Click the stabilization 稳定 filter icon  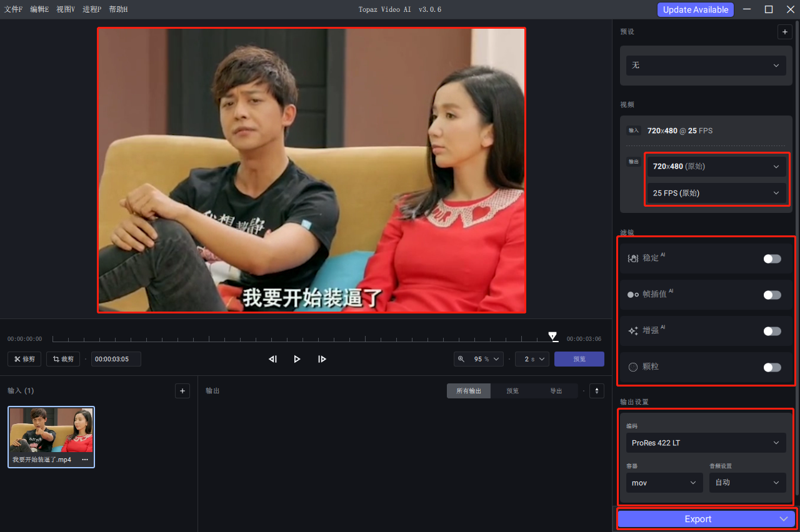(x=632, y=258)
